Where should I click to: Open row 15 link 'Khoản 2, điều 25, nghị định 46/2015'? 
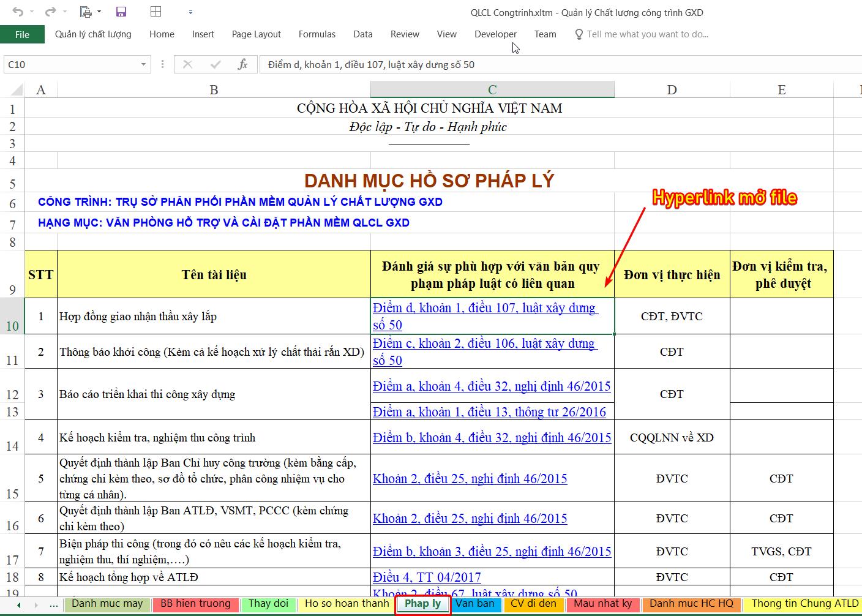click(470, 479)
